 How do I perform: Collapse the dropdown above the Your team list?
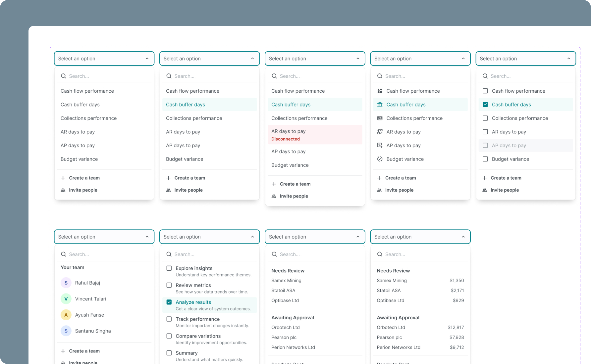[x=147, y=237]
